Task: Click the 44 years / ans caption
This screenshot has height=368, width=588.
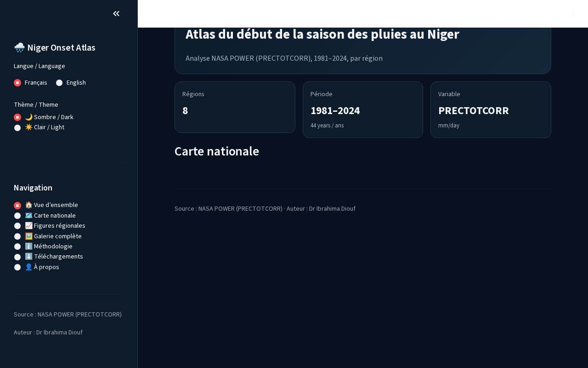Action: pos(327,126)
